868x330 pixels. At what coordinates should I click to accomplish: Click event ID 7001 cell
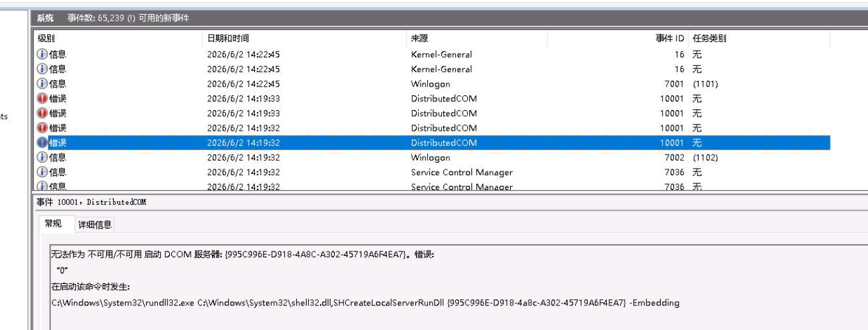click(x=675, y=84)
